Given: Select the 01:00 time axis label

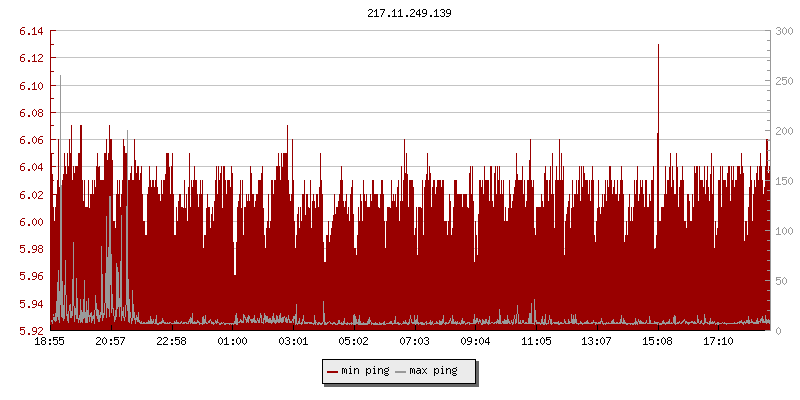Looking at the screenshot, I should [233, 342].
